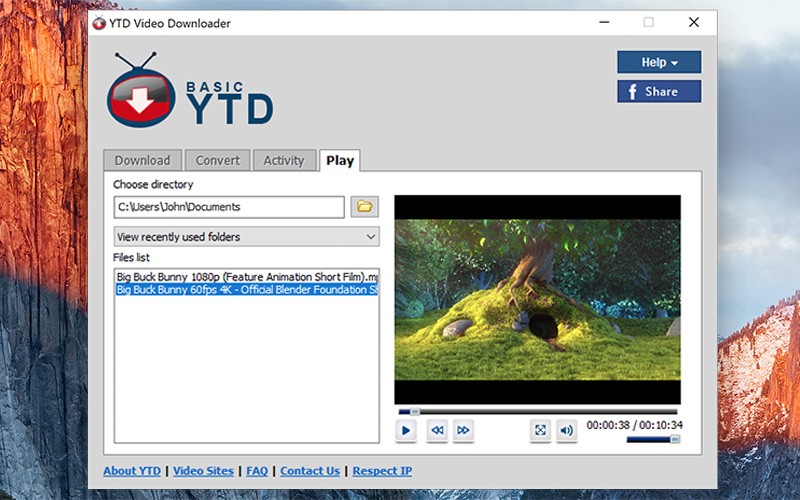Rewind the video with the rewind button

point(437,430)
